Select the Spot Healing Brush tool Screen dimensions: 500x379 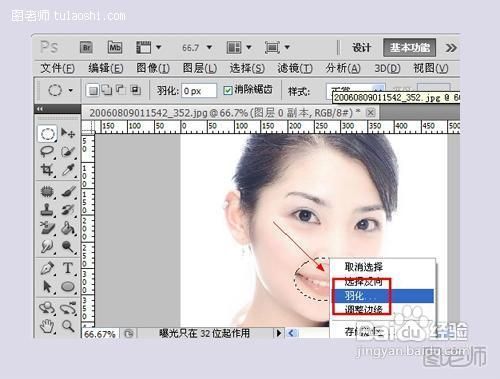coord(47,192)
